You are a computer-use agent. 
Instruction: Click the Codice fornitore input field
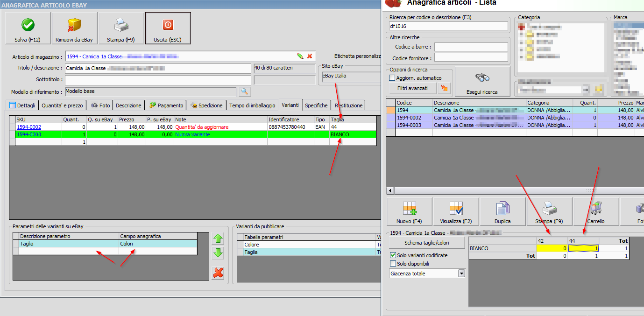point(471,57)
